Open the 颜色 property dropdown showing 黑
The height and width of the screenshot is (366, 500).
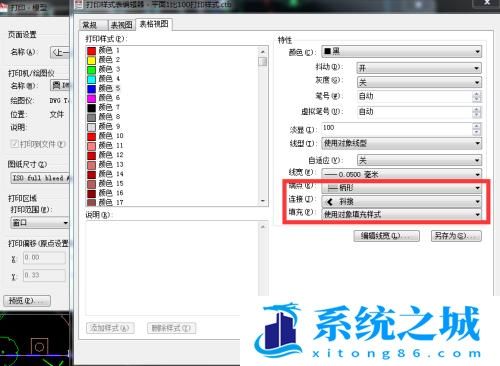(402, 52)
